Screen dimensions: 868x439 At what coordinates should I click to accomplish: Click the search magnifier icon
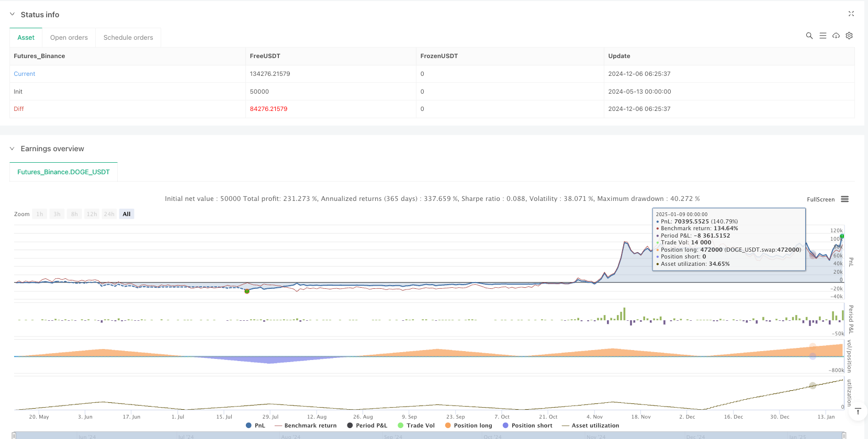click(x=809, y=36)
